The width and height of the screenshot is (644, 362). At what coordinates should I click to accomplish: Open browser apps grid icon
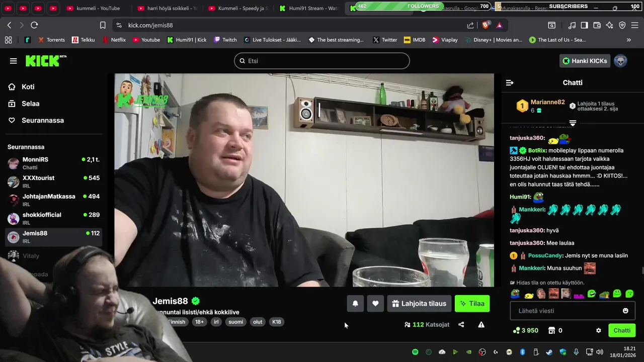click(8, 40)
